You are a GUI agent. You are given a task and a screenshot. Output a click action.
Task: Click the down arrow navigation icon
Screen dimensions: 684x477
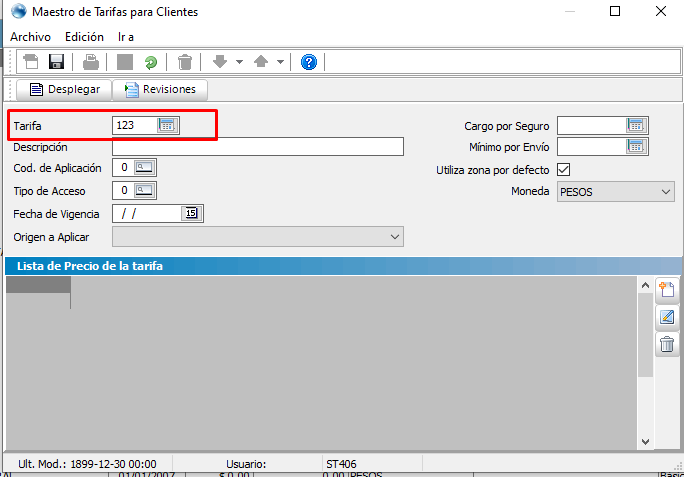(220, 62)
